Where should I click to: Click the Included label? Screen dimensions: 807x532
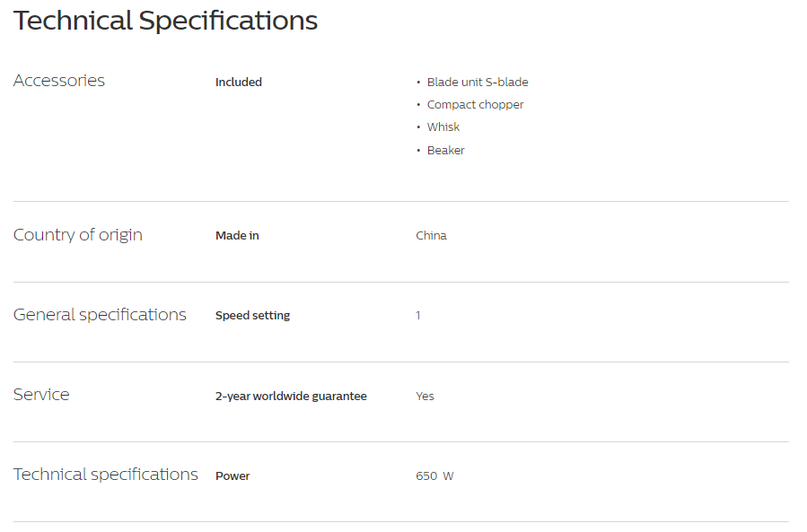pyautogui.click(x=238, y=83)
